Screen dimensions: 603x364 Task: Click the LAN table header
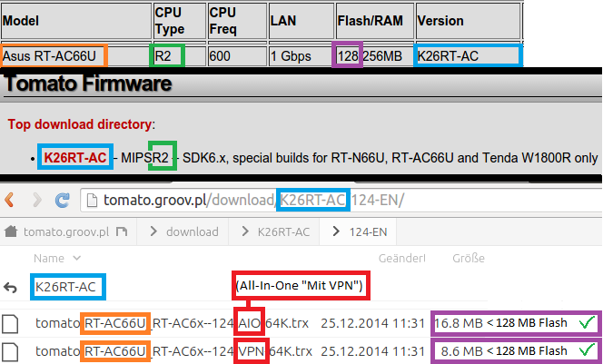[x=301, y=21]
